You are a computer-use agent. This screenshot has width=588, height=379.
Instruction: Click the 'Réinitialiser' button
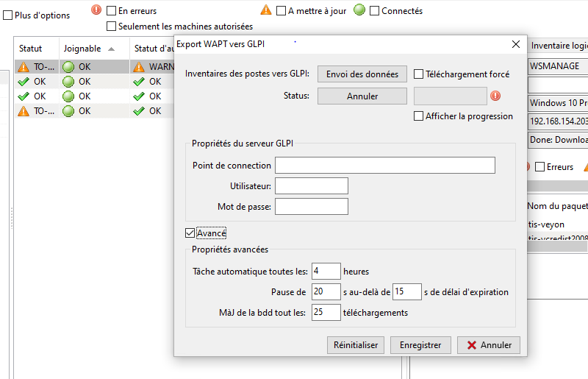point(356,345)
